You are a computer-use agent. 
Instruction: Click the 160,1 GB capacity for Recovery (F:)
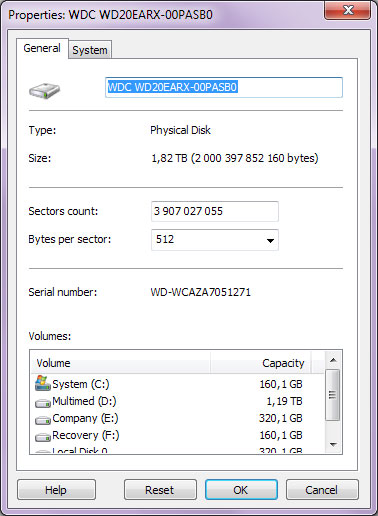pos(281,435)
